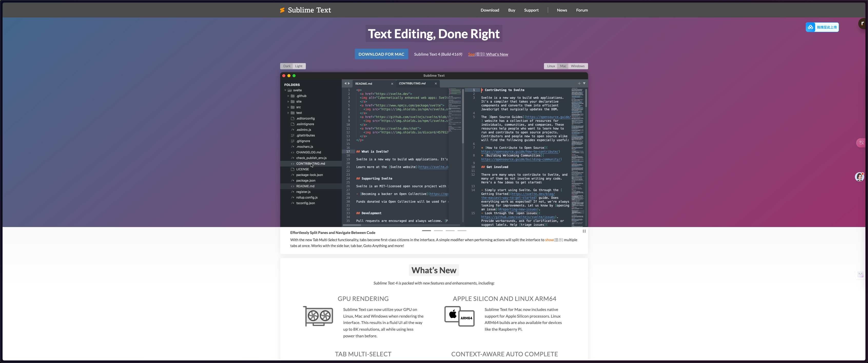Click the CHANGELOG.md markup icon
Image resolution: width=868 pixels, height=363 pixels.
[x=292, y=152]
